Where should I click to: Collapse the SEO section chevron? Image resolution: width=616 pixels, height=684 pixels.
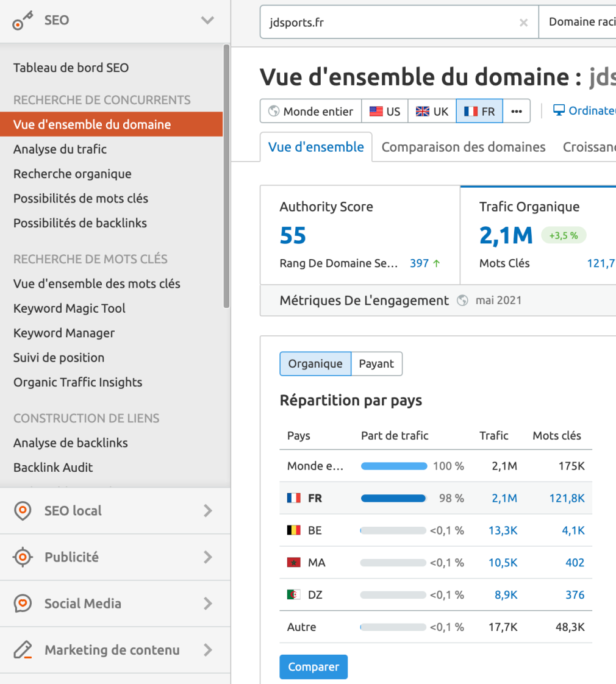(207, 20)
